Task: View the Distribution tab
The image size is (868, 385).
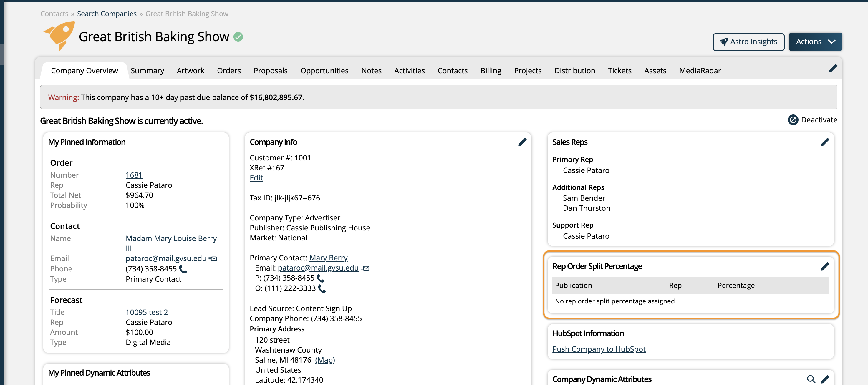Action: pos(574,71)
